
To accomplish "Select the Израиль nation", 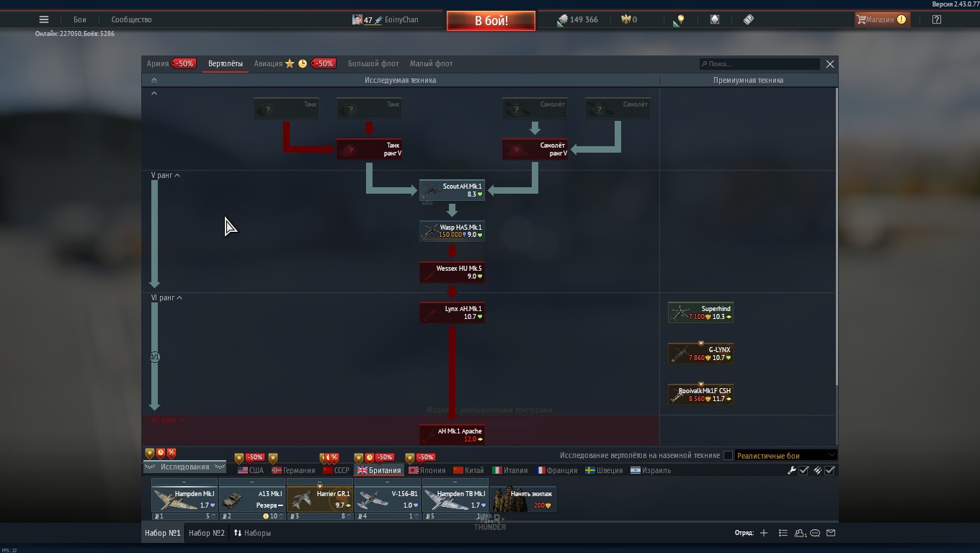I will pyautogui.click(x=651, y=470).
